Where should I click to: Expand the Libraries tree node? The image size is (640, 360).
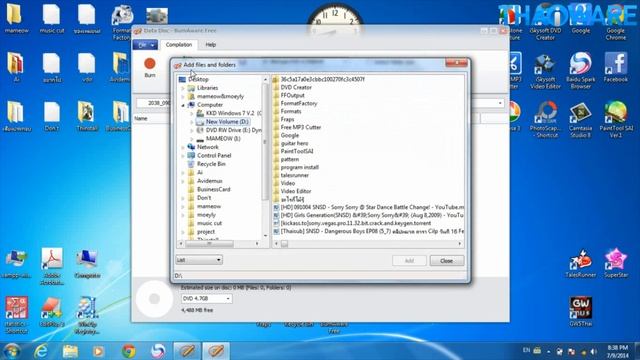[x=183, y=88]
